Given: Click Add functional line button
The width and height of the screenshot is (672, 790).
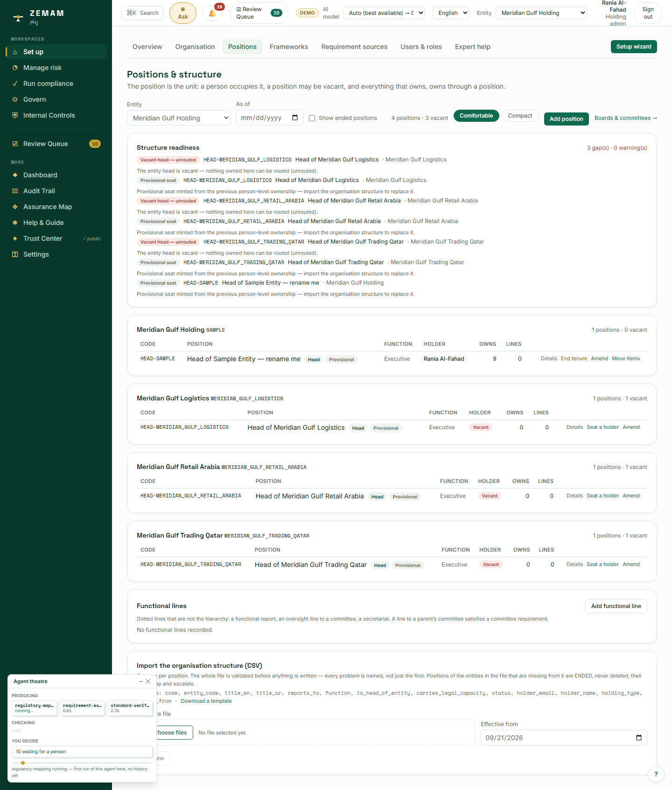Looking at the screenshot, I should (x=616, y=606).
